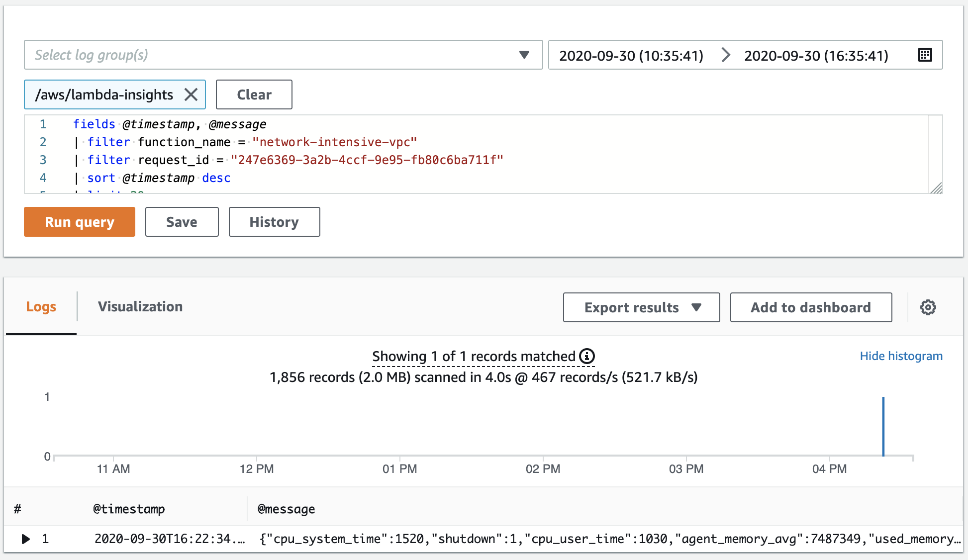The image size is (968, 560).
Task: Click the Run query button
Action: [80, 221]
